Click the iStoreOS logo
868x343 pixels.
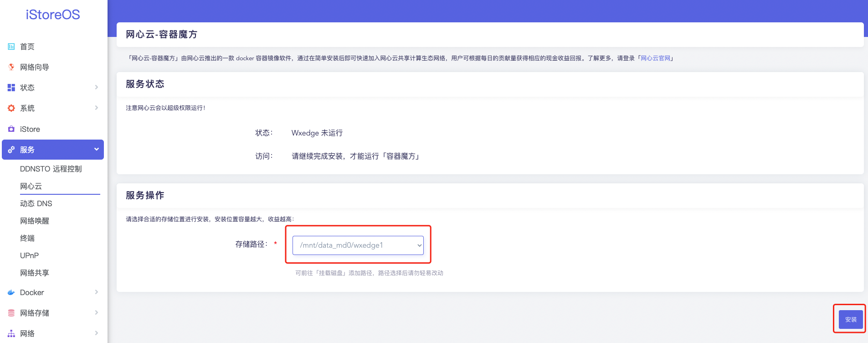(53, 15)
